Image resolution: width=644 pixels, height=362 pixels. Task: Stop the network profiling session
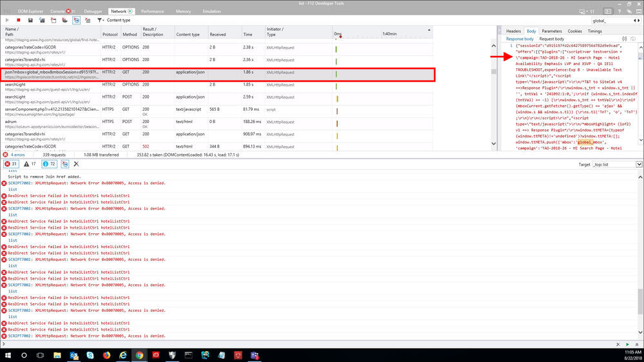pos(19,20)
